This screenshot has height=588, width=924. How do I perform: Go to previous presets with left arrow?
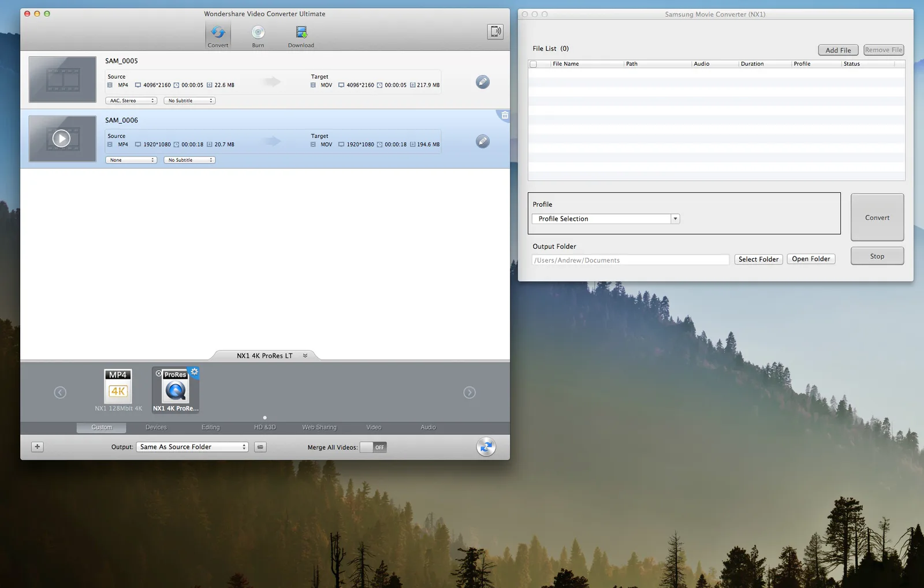point(60,393)
